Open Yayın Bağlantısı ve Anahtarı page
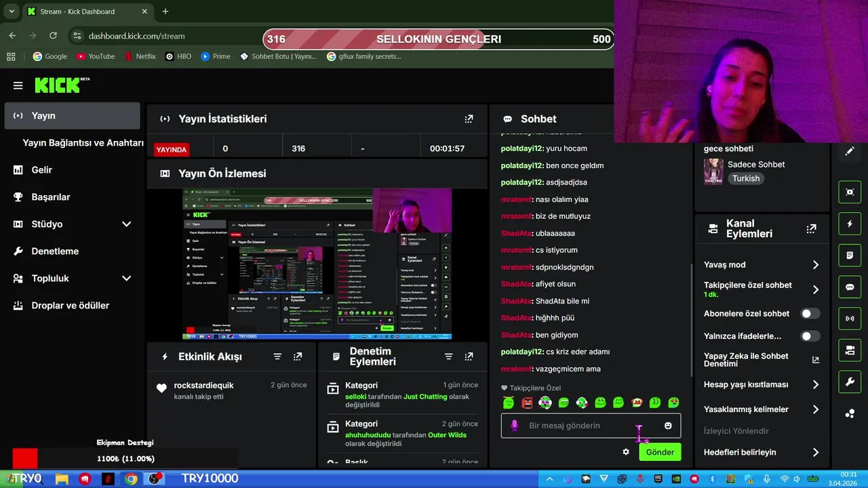Image resolution: width=868 pixels, height=488 pixels. (83, 143)
